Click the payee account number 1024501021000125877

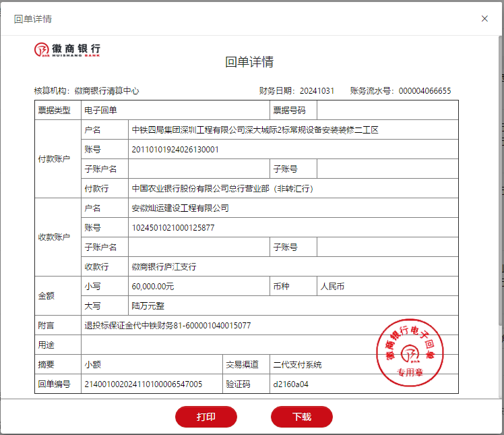173,228
